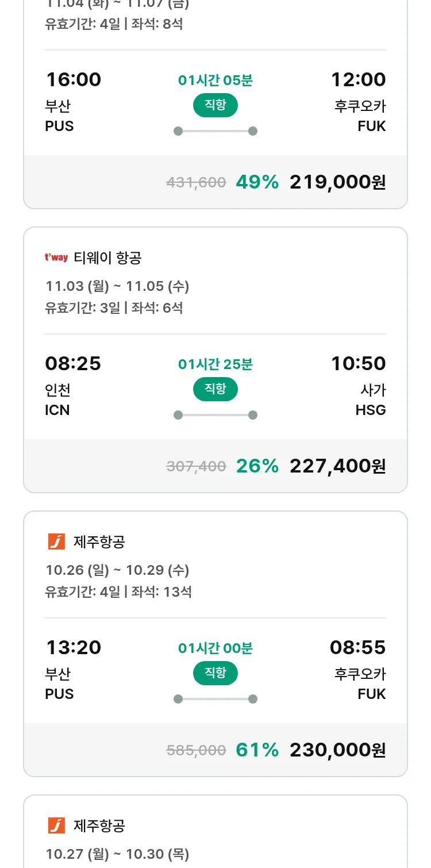431x868 pixels.
Task: Open the 티웨이 항공 airline name
Action: 107,258
